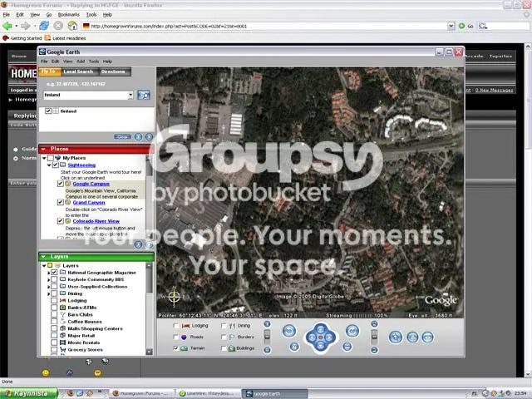This screenshot has height=399, width=532.
Task: Click the Google Earth search button
Action: tap(144, 95)
